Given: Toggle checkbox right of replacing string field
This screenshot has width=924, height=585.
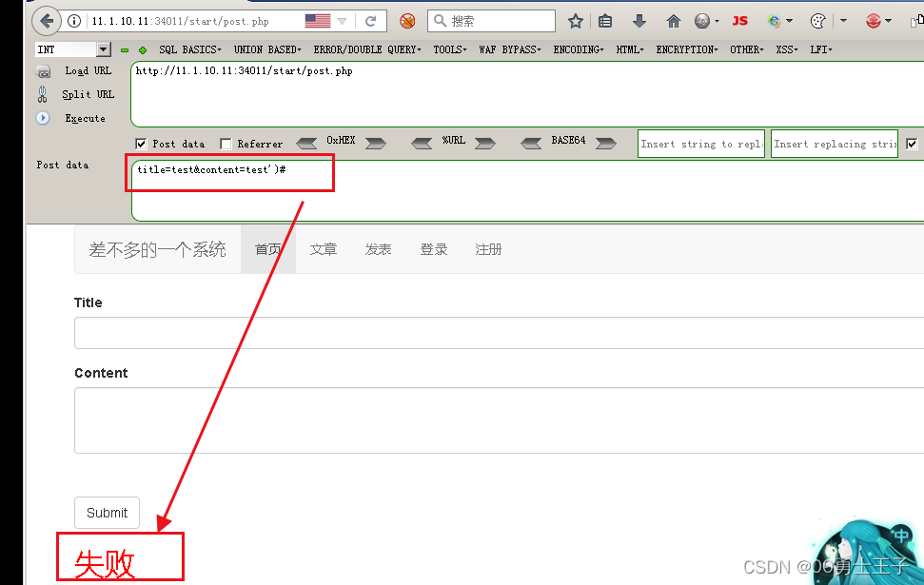Looking at the screenshot, I should 912,144.
